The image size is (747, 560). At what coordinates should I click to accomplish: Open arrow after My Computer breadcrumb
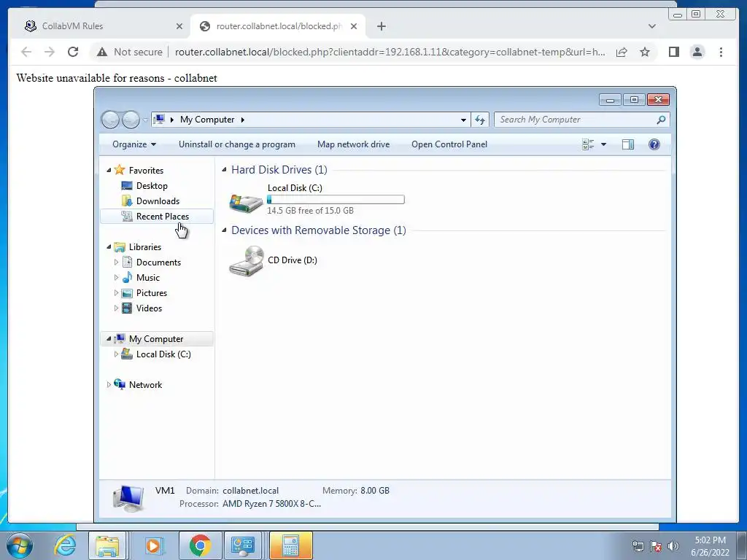tap(242, 120)
